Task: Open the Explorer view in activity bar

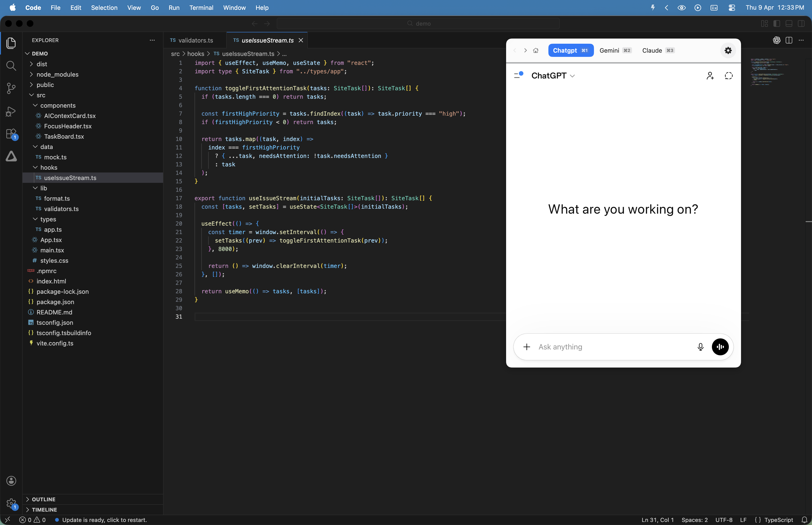Action: (11, 43)
